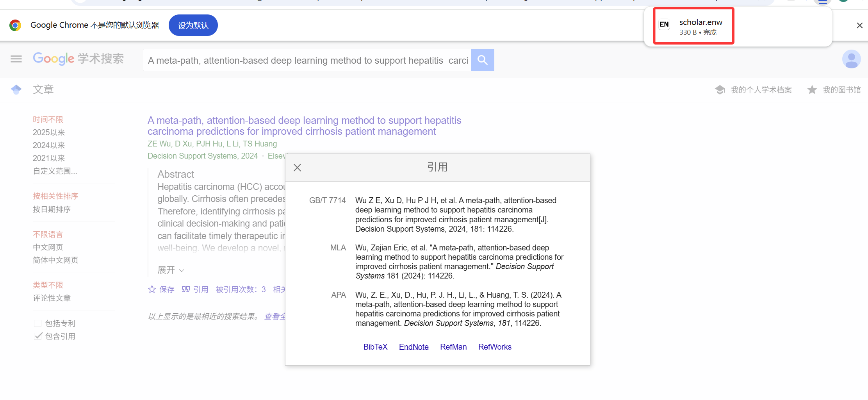868x400 pixels.
Task: Open author PJH Hu profile
Action: [x=209, y=144]
